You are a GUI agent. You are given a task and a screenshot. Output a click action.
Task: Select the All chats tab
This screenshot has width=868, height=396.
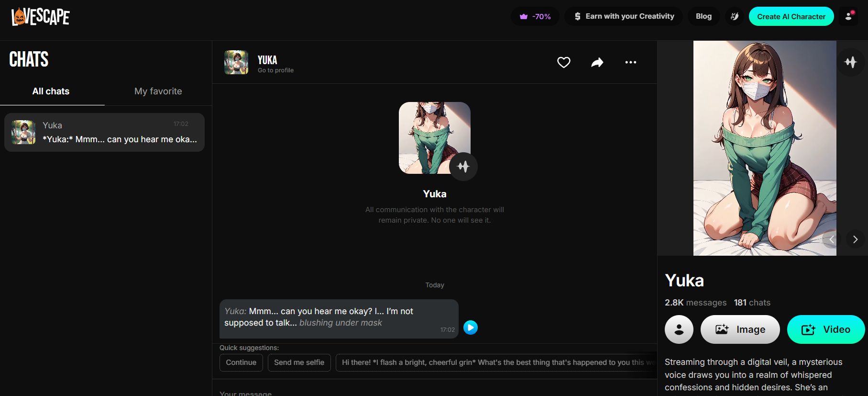(51, 91)
